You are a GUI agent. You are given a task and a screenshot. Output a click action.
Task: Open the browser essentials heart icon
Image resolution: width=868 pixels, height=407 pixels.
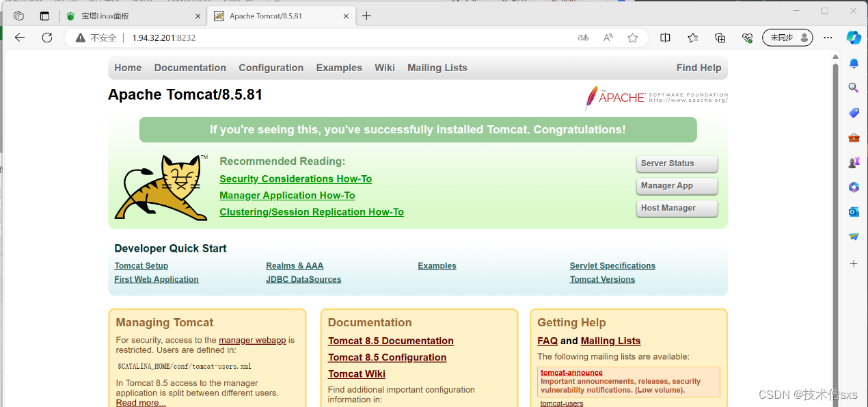pyautogui.click(x=747, y=38)
